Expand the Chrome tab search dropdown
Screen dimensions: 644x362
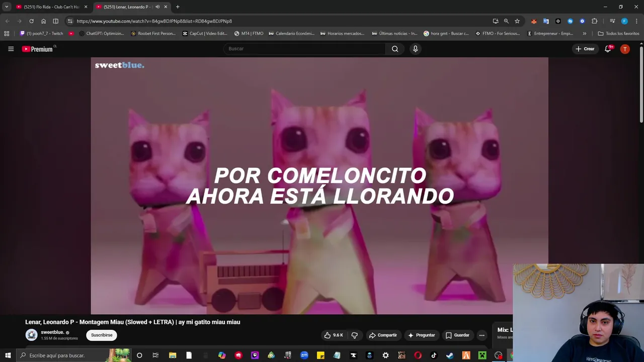coord(7,7)
